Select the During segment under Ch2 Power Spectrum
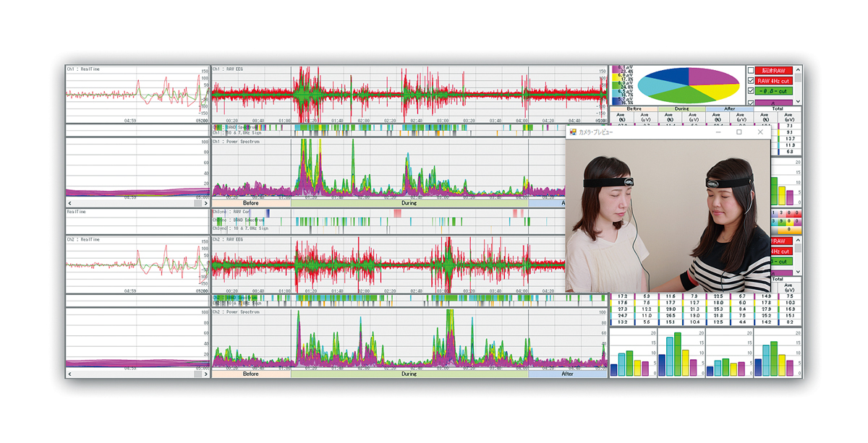This screenshot has height=443, width=868. [x=409, y=374]
